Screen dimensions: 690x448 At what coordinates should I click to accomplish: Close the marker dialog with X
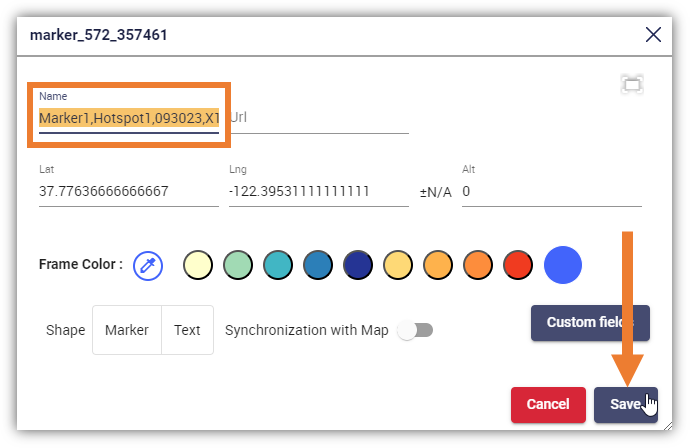[653, 35]
